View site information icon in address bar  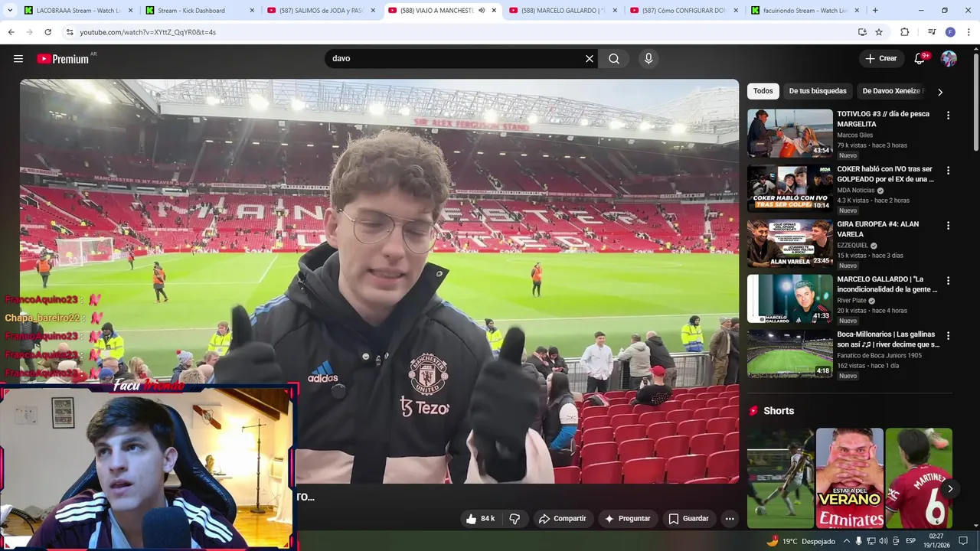69,32
